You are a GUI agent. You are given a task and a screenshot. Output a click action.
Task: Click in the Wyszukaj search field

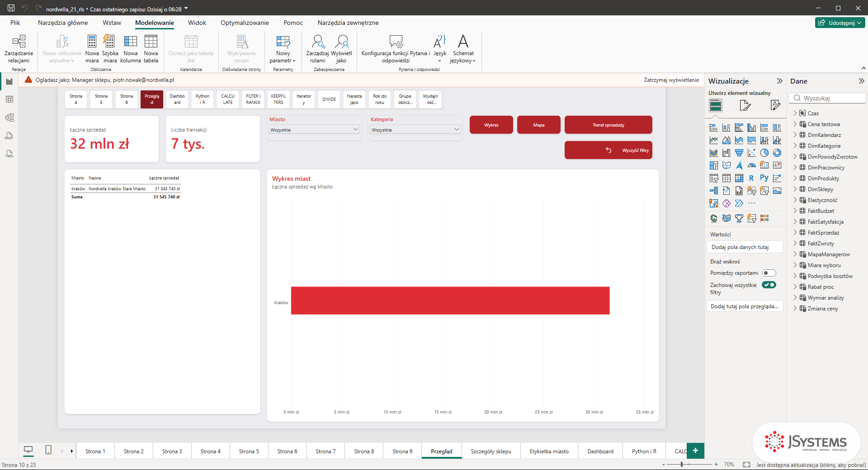[x=827, y=98]
